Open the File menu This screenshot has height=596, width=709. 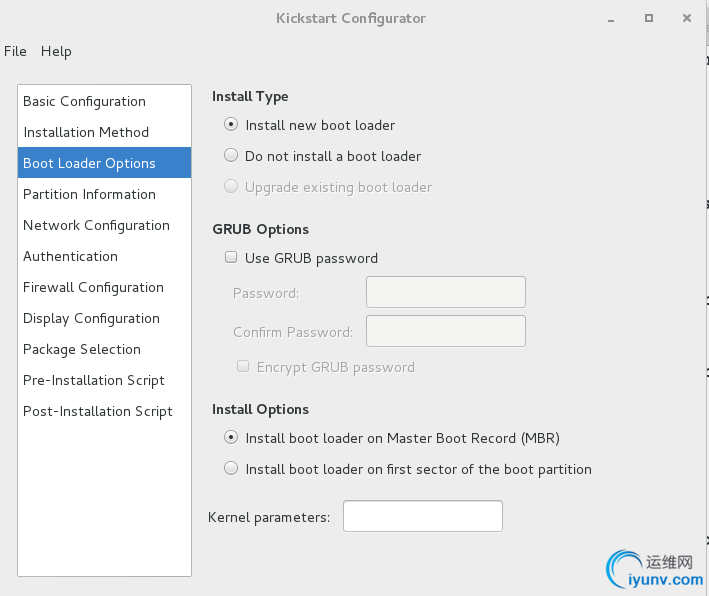(x=15, y=51)
